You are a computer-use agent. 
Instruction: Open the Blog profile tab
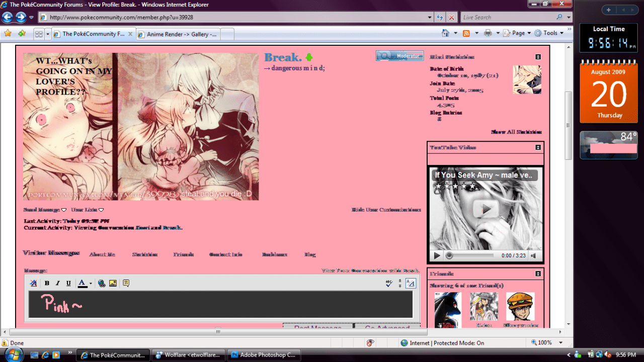(310, 254)
